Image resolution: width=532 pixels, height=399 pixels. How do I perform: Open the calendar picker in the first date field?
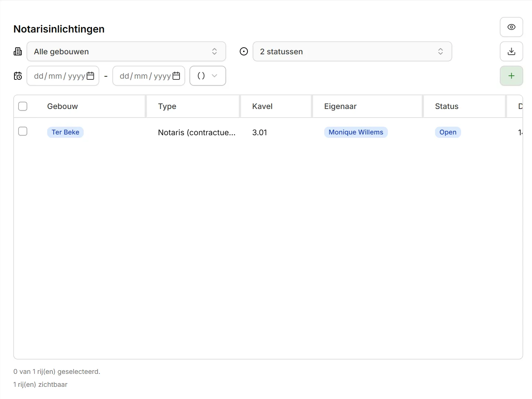(91, 76)
